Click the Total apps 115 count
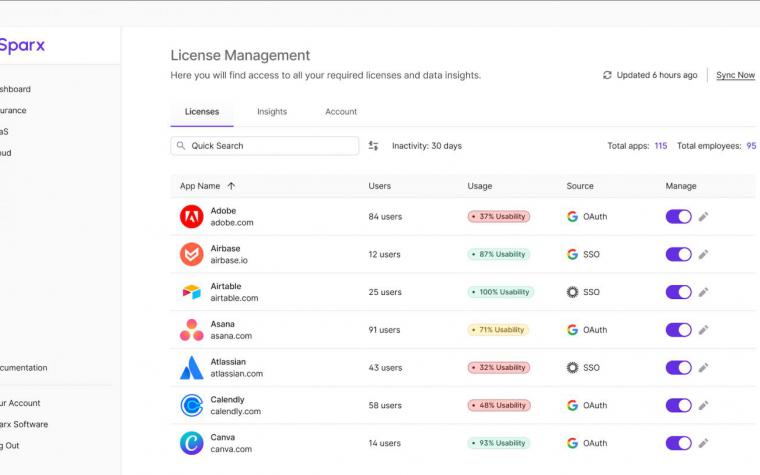Viewport: 760px width, 475px height. [x=661, y=146]
